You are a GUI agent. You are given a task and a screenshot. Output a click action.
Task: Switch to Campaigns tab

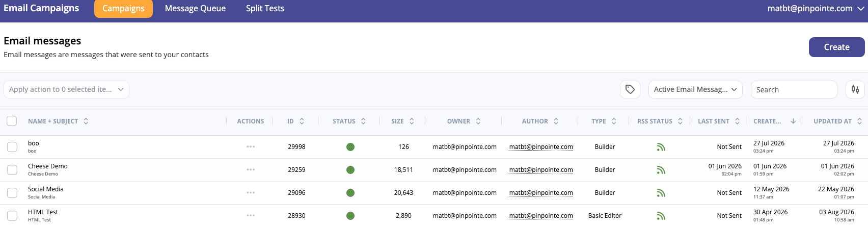click(123, 9)
